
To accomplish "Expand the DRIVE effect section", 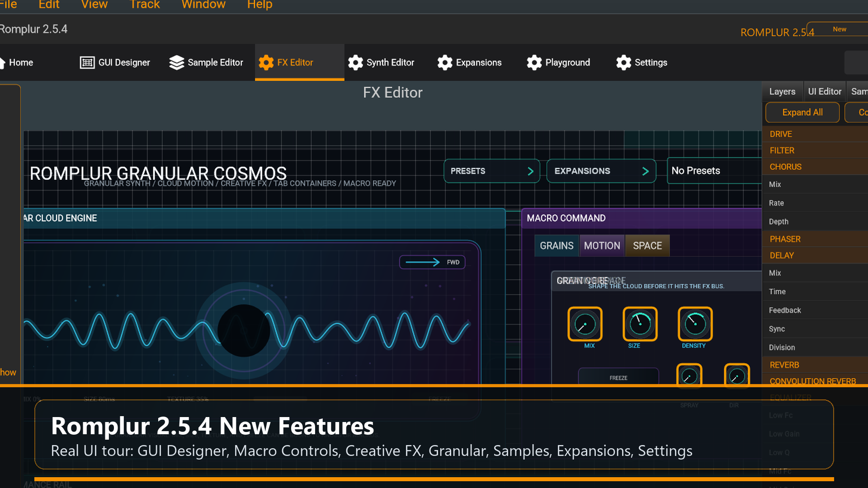I will click(815, 134).
